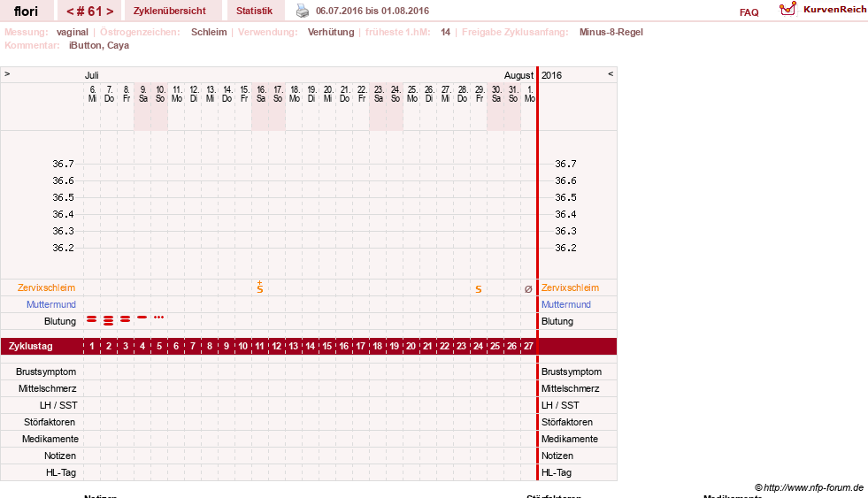Collapse chart with right '<' arrow
The image size is (868, 498).
[611, 73]
